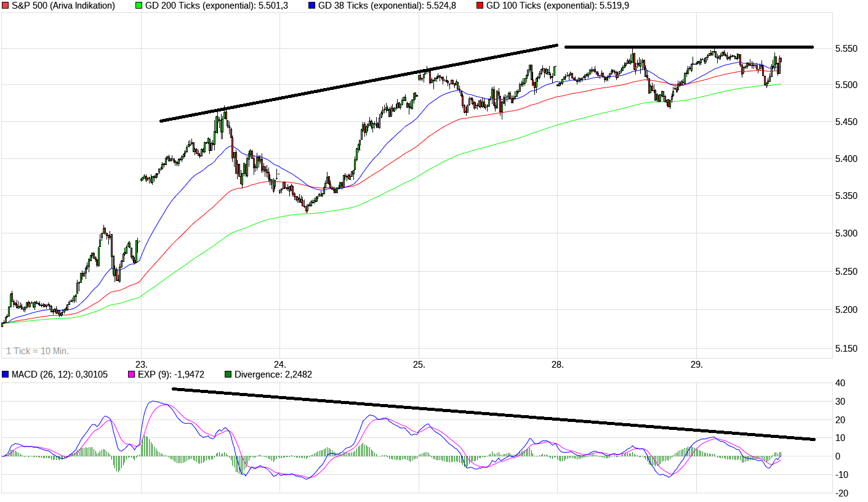
Task: Click the 1 Tick = 10 Min. label
Action: pyautogui.click(x=38, y=350)
